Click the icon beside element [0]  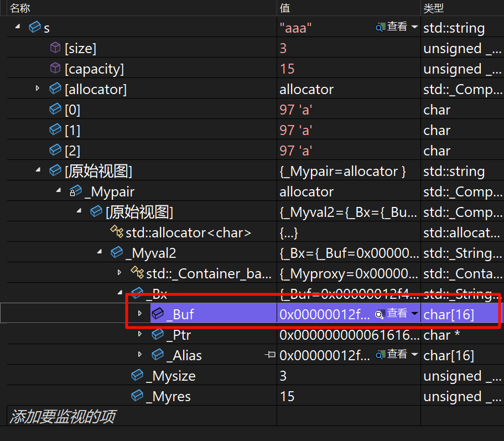(x=55, y=109)
